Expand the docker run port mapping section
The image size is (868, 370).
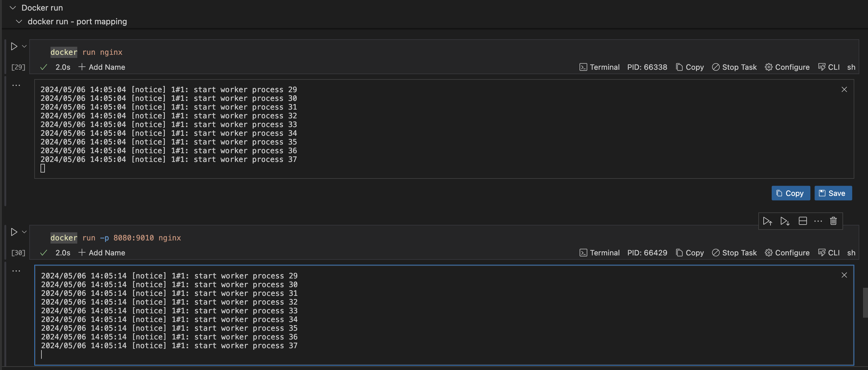pos(18,21)
